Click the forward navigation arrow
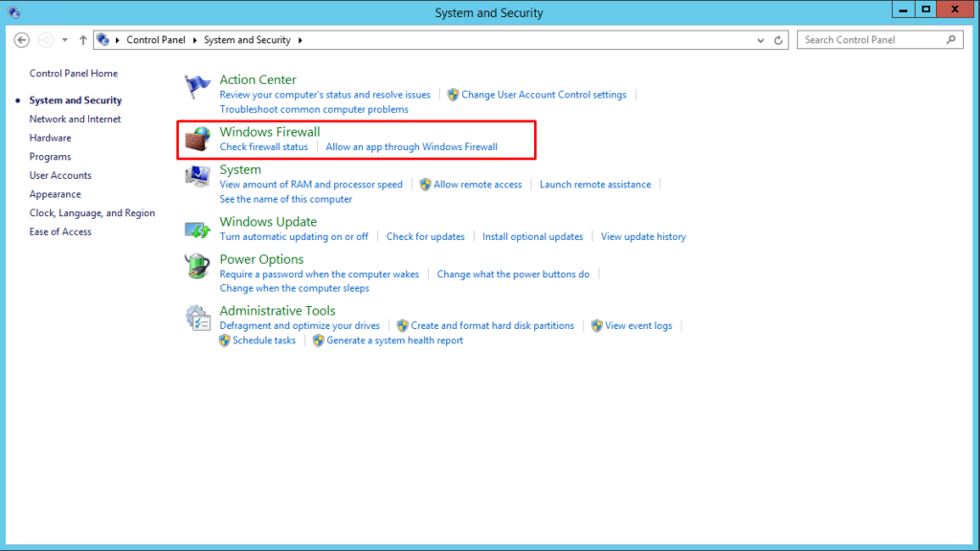 point(46,40)
